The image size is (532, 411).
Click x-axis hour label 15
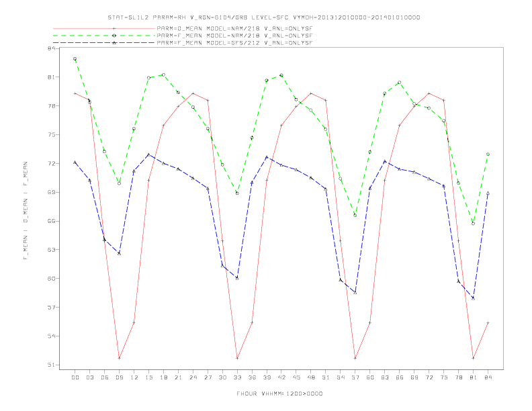tap(149, 377)
